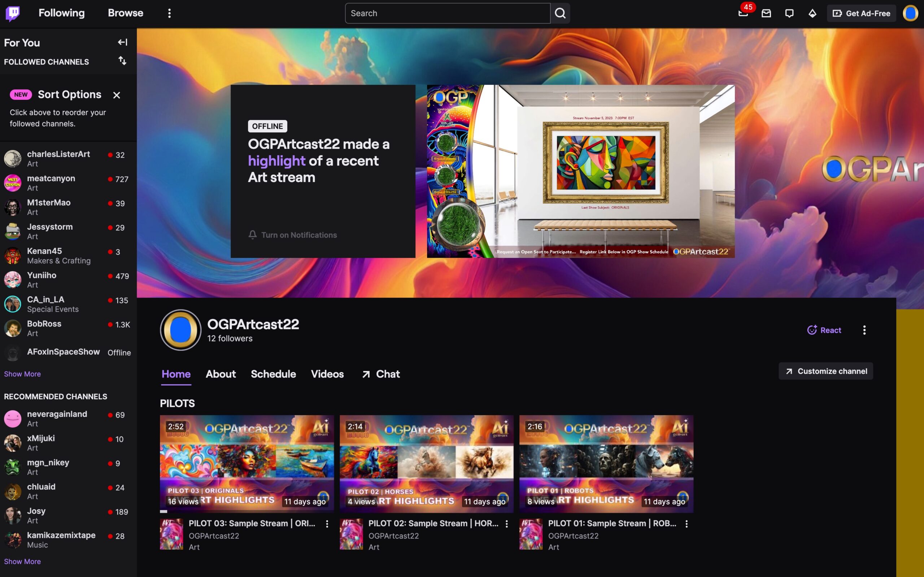924x577 pixels.
Task: Open top navigation three-dot more menu
Action: (x=170, y=13)
